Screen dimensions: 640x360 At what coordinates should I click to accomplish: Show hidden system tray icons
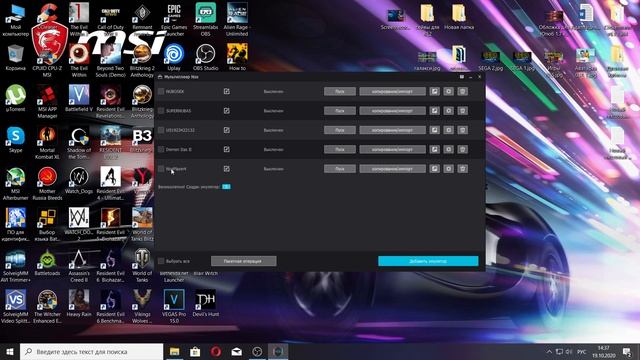click(x=549, y=351)
